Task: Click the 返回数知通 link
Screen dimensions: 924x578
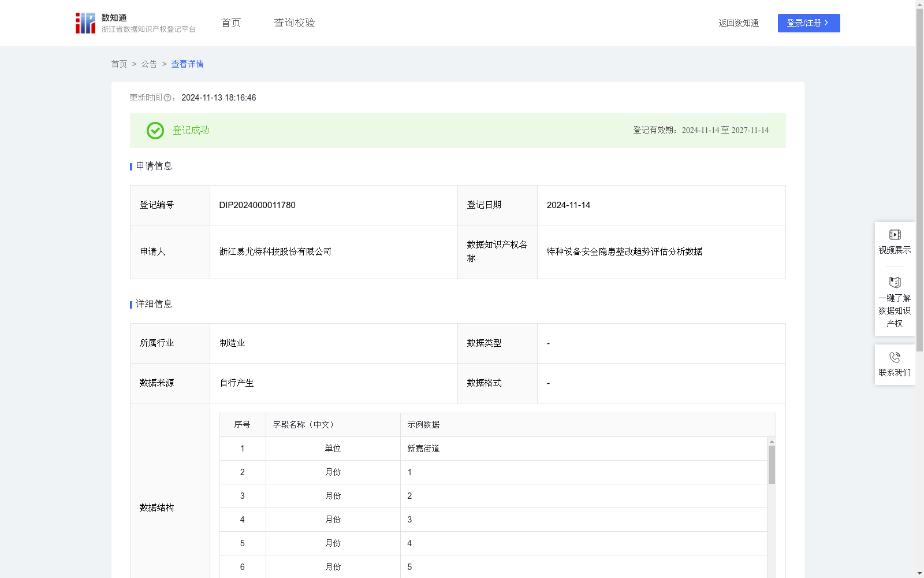Action: (739, 23)
